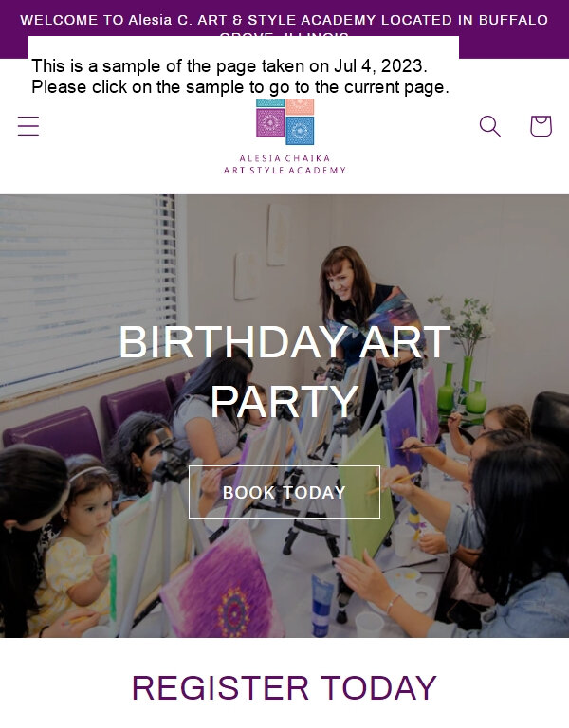Click the salmon tile in logo

(x=300, y=106)
